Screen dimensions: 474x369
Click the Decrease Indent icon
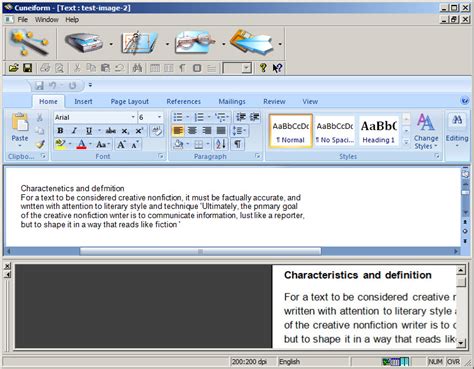(x=241, y=117)
